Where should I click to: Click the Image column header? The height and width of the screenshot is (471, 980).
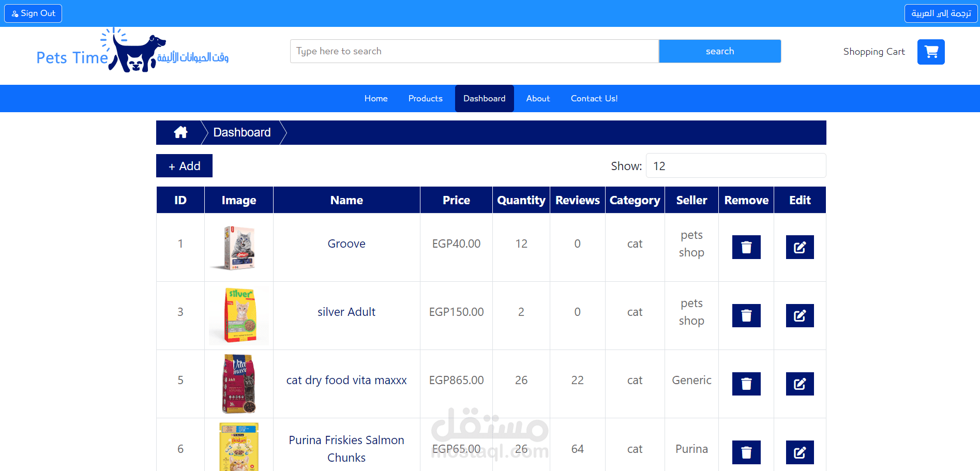[239, 200]
